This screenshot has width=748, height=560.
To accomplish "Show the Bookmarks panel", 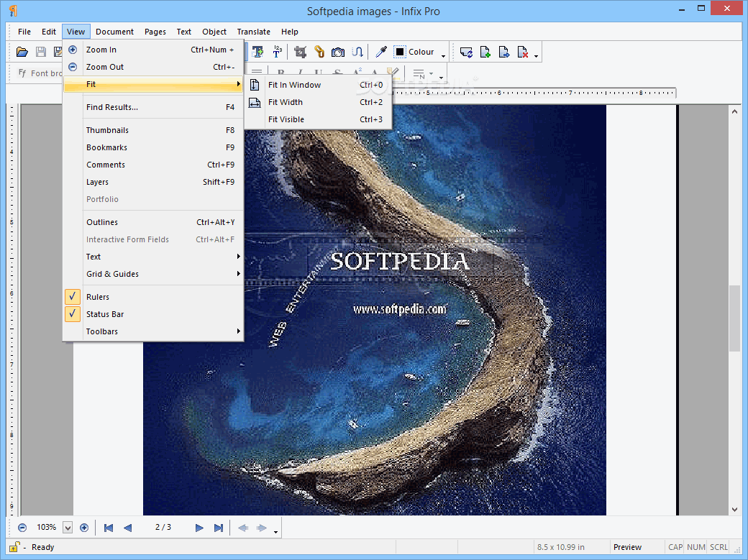I will tap(154, 147).
